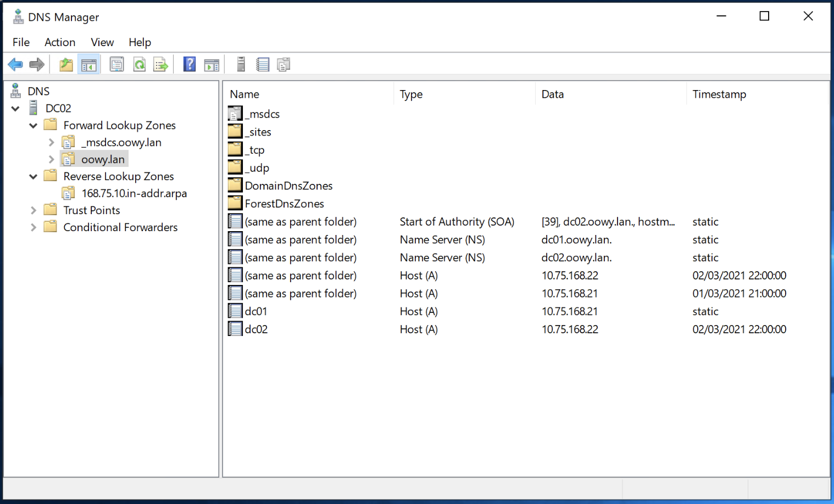This screenshot has height=504, width=834.
Task: Open the View menu
Action: point(102,42)
